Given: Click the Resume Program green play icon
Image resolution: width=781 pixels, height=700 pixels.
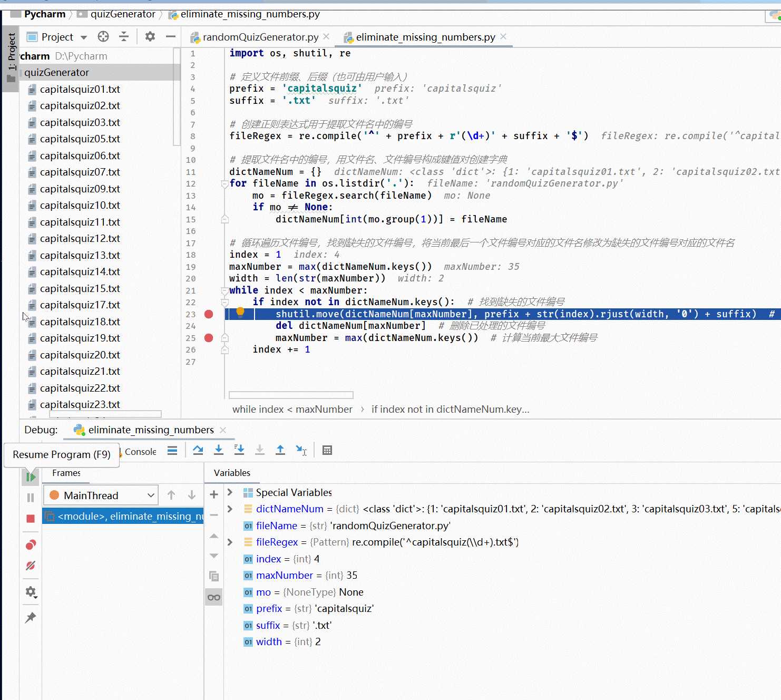Looking at the screenshot, I should (31, 477).
